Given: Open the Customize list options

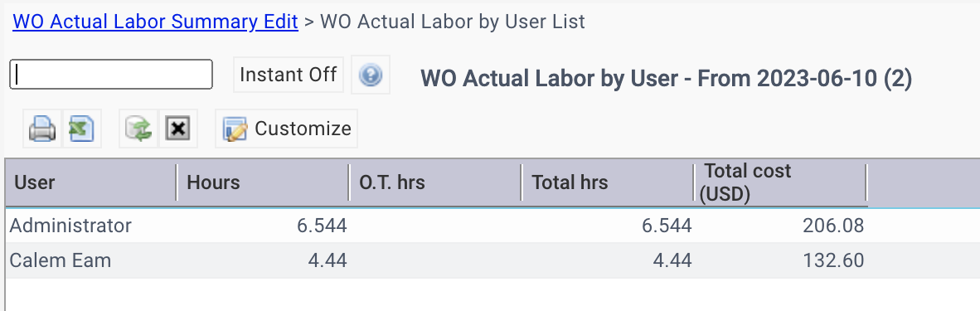Looking at the screenshot, I should pyautogui.click(x=287, y=129).
